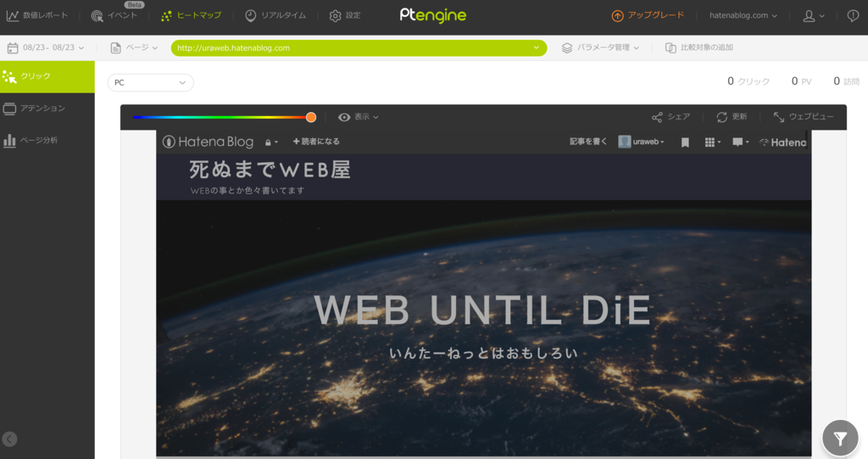Image resolution: width=868 pixels, height=459 pixels.
Task: Click the alert info icon at top right
Action: point(853,15)
